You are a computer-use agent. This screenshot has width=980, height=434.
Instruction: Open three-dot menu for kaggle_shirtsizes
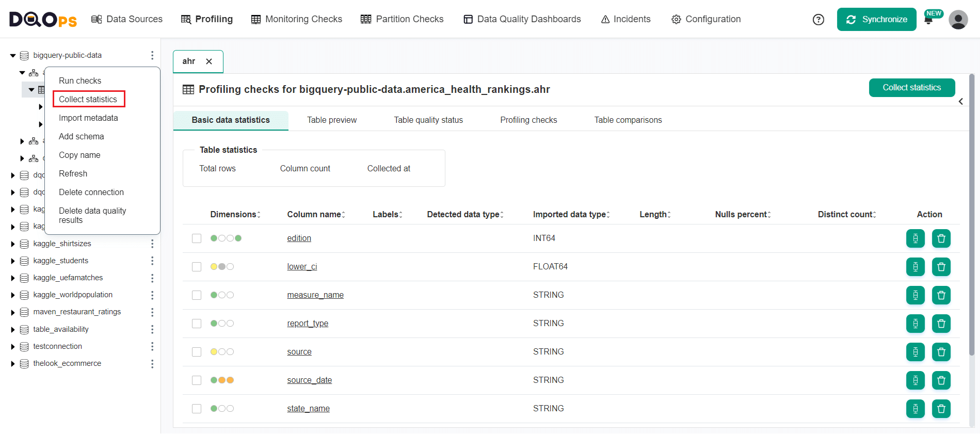pyautogui.click(x=152, y=244)
